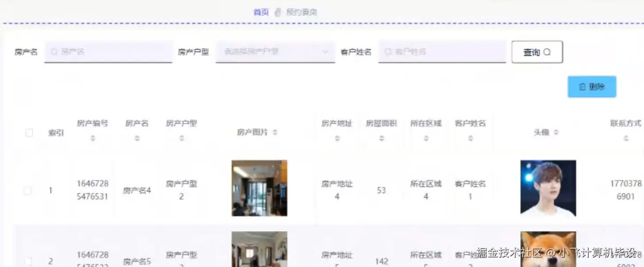Sort by 客户姓名 column arrows
The width and height of the screenshot is (644, 267).
[471, 138]
